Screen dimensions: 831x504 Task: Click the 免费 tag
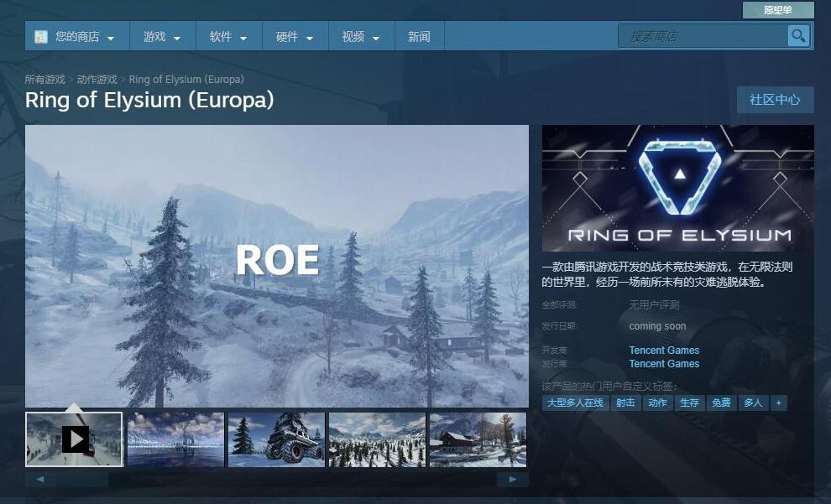click(x=721, y=403)
